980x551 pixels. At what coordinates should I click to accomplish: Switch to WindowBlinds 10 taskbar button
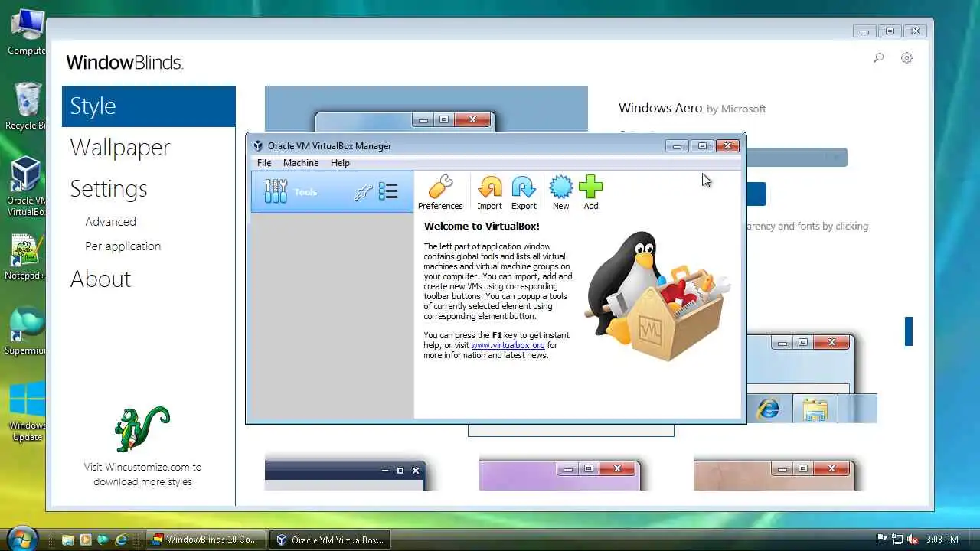click(206, 540)
